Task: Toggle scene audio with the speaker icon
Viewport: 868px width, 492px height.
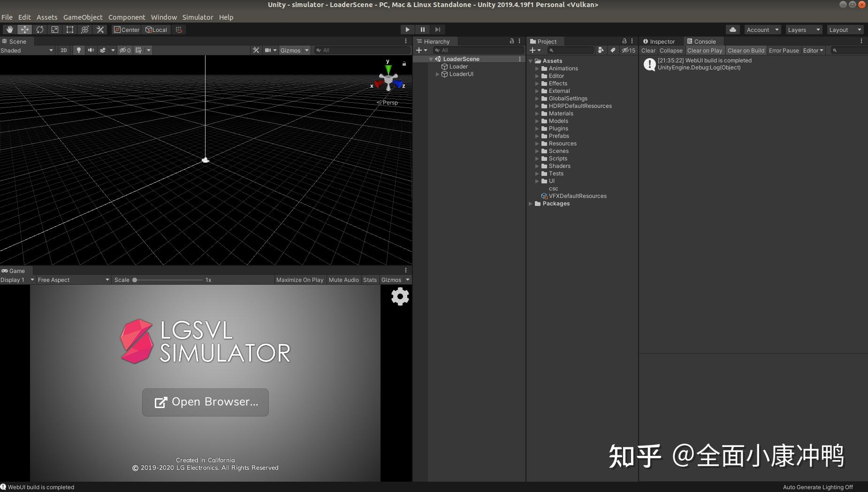Action: [x=91, y=50]
